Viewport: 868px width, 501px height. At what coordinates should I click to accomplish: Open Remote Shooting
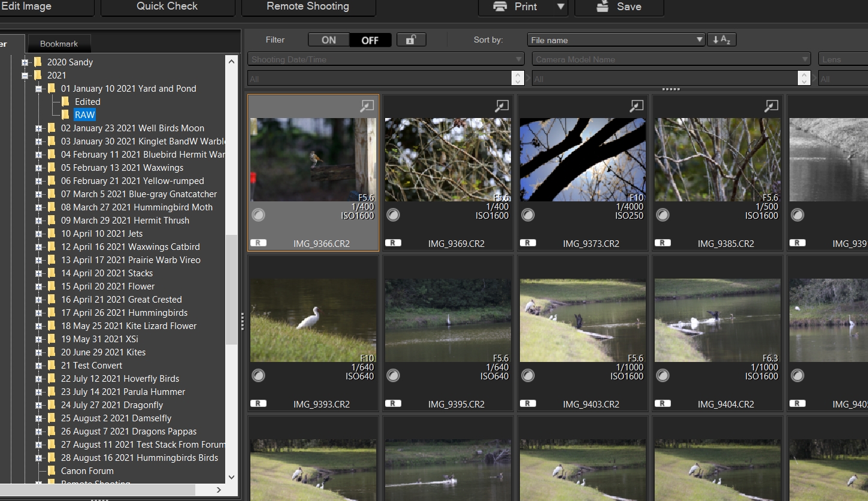[308, 7]
